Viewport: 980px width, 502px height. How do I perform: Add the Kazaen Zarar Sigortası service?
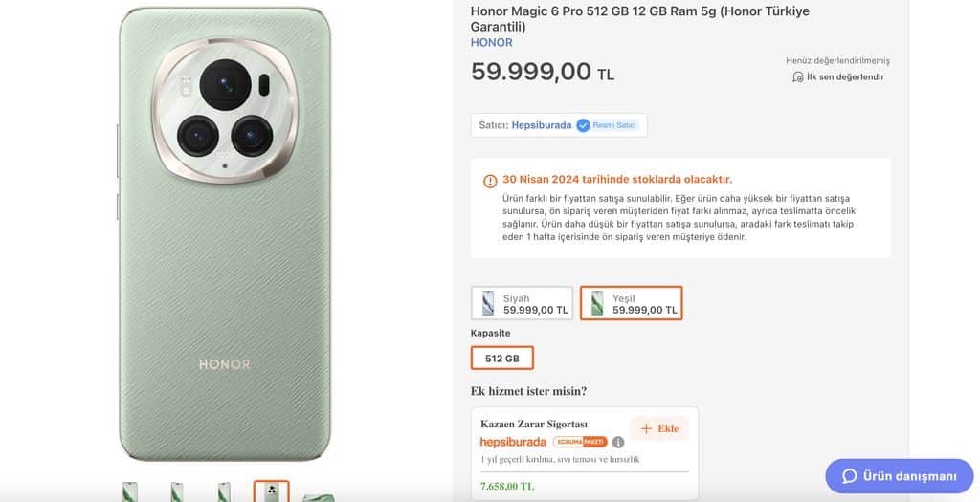[x=659, y=428]
